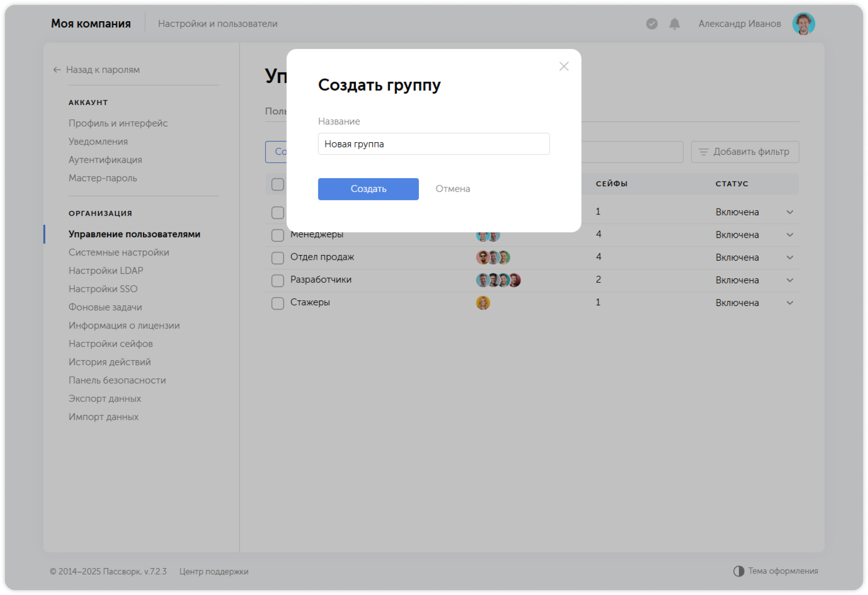Check the checkbox for Менеджеры group
The height and width of the screenshot is (595, 868).
coord(277,235)
